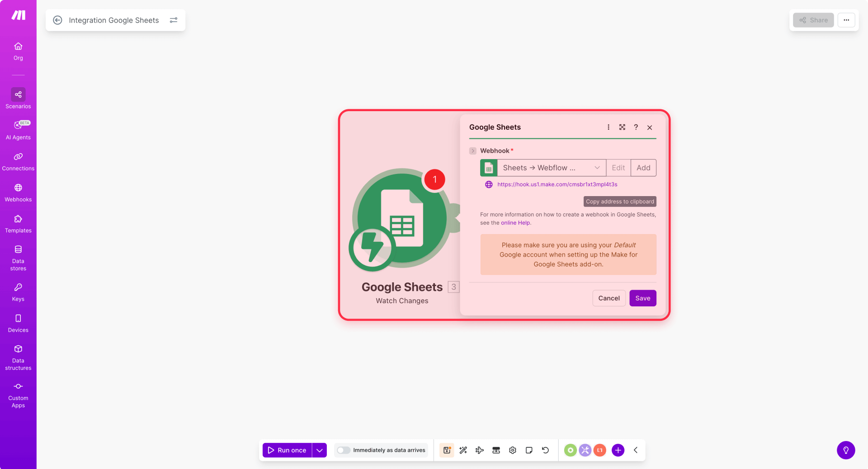Open the online Help link

pos(515,222)
